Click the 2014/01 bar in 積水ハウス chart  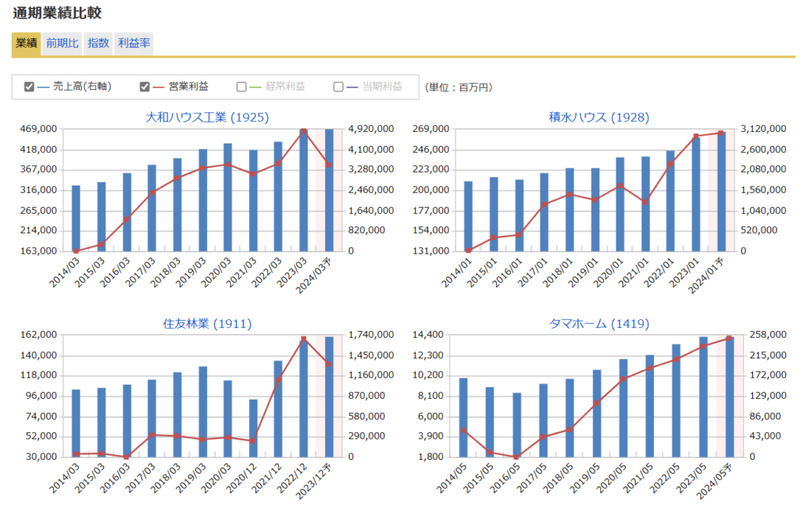[x=468, y=216]
